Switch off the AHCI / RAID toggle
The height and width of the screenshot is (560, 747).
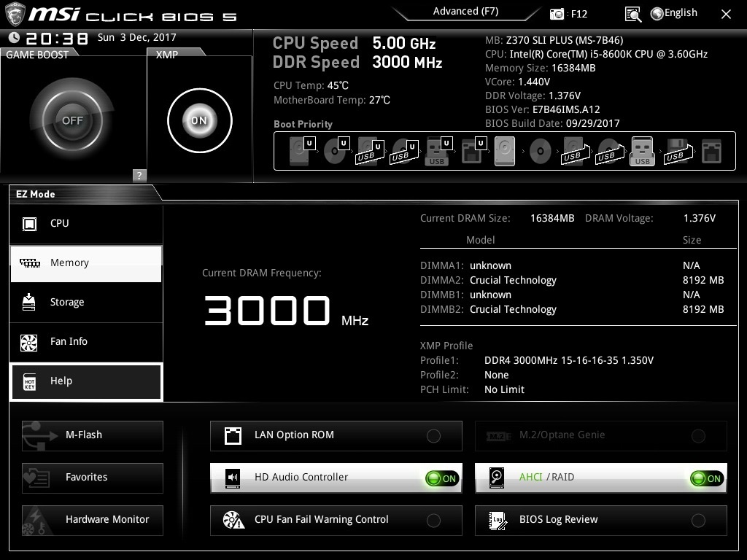(x=707, y=478)
